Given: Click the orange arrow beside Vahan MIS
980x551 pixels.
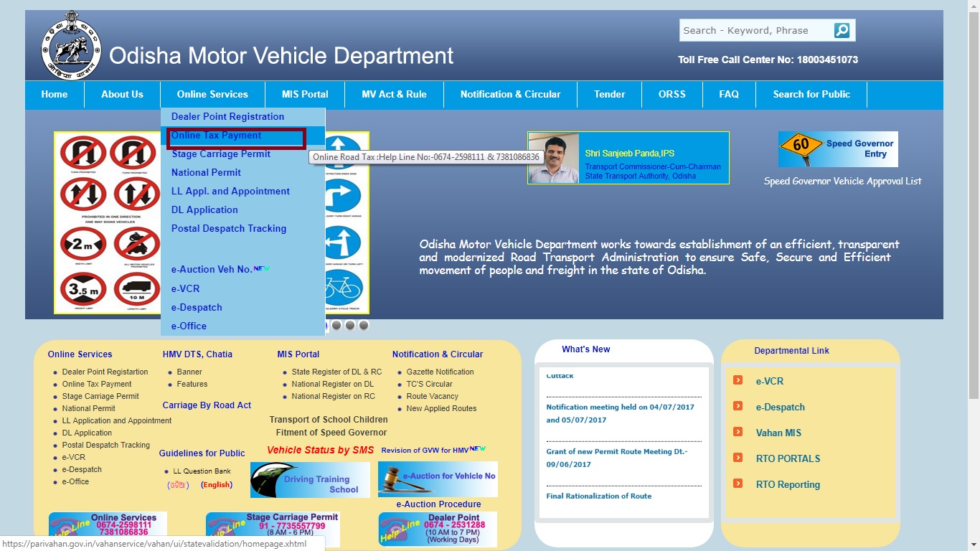Looking at the screenshot, I should click(738, 433).
